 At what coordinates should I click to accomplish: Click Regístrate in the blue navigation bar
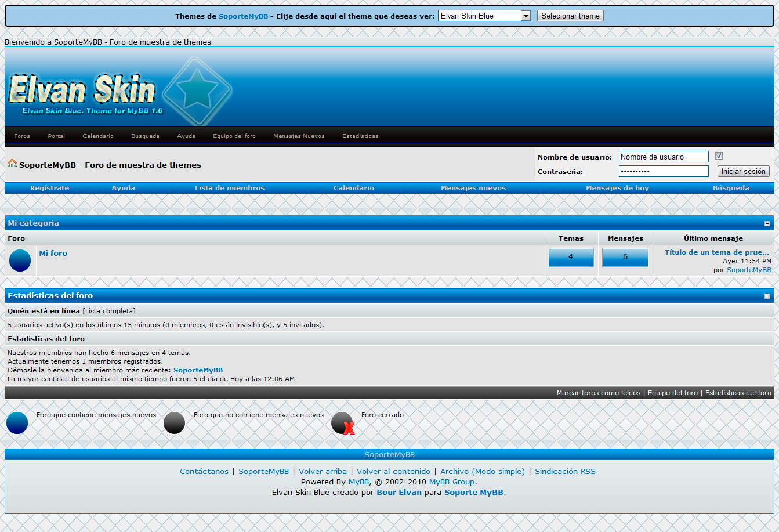[x=50, y=188]
